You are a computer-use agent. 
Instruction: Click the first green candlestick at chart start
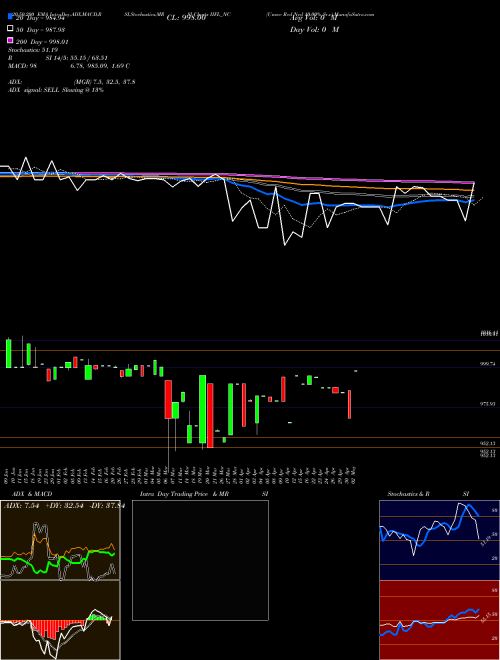tap(8, 353)
